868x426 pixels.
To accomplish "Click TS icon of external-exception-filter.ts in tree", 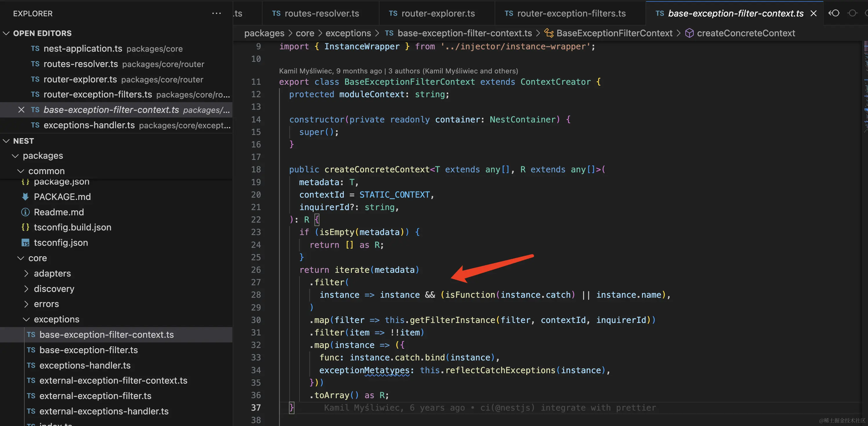I will point(31,396).
